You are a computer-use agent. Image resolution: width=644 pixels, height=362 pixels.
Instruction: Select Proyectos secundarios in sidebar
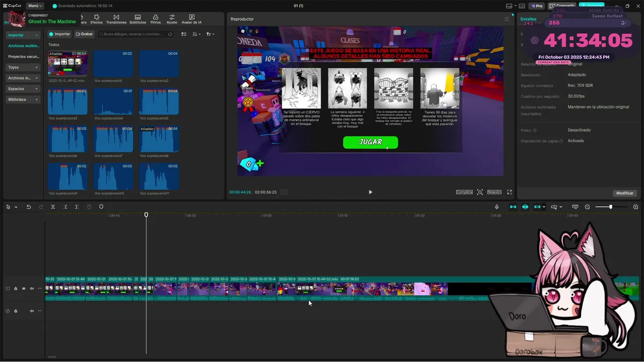click(24, 56)
